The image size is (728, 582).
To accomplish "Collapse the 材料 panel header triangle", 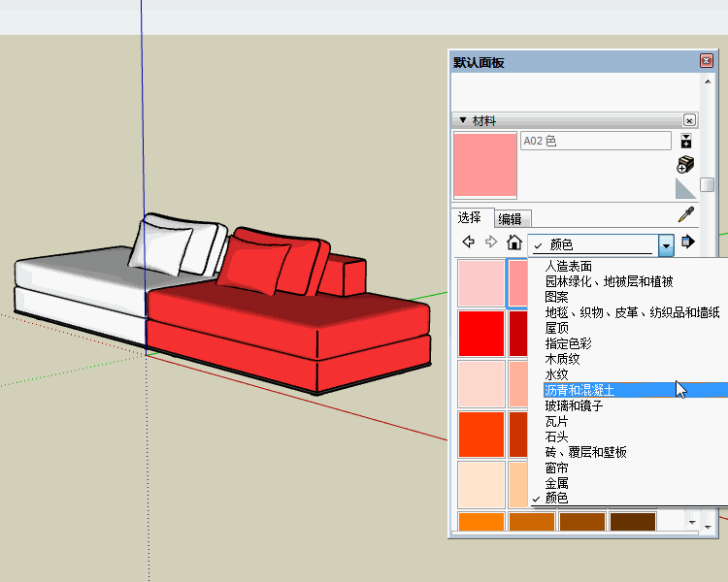I will [x=463, y=120].
